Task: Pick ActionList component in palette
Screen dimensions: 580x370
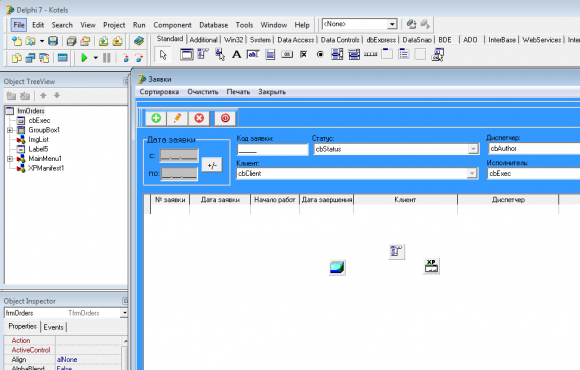Action: pyautogui.click(x=438, y=55)
